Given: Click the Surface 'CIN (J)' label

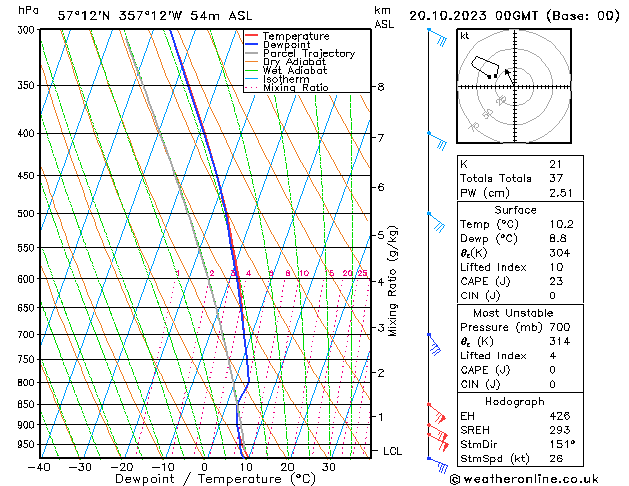Looking at the screenshot, I should (480, 296).
